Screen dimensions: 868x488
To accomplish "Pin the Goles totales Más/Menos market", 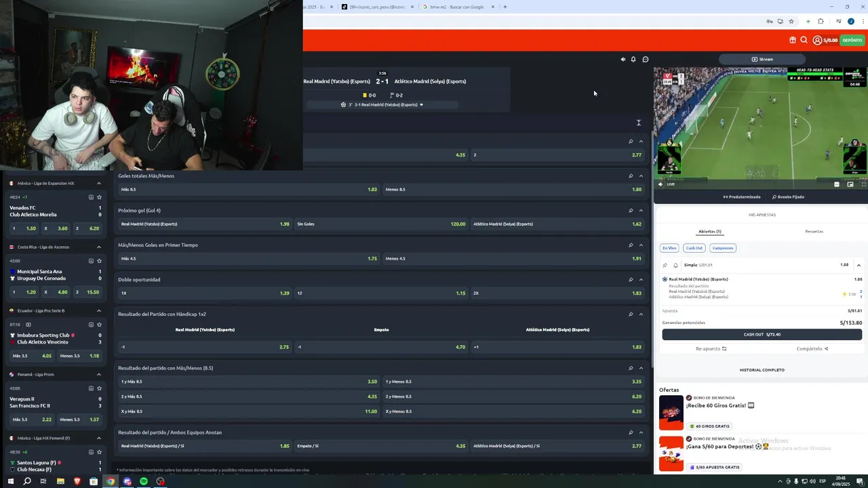I will tap(631, 176).
